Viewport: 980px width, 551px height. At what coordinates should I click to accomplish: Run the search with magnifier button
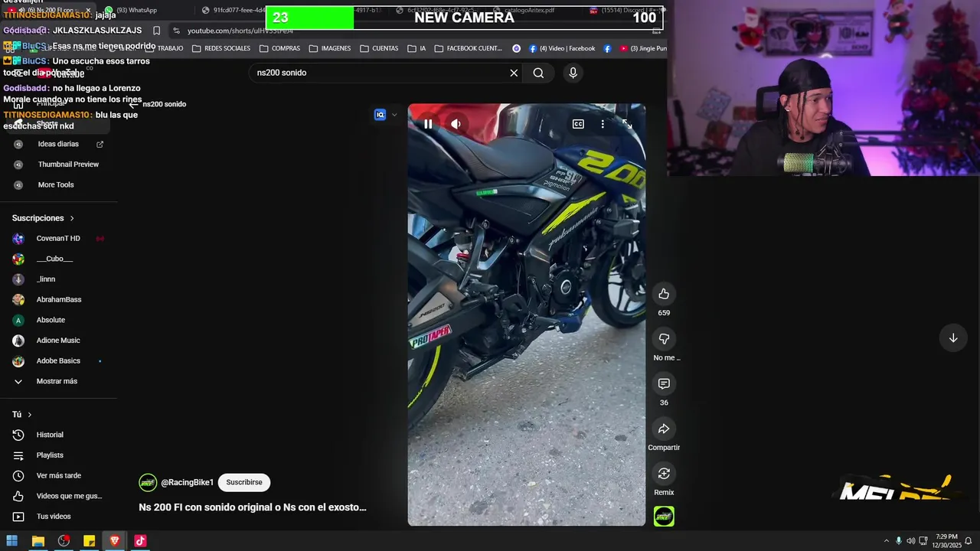click(538, 73)
